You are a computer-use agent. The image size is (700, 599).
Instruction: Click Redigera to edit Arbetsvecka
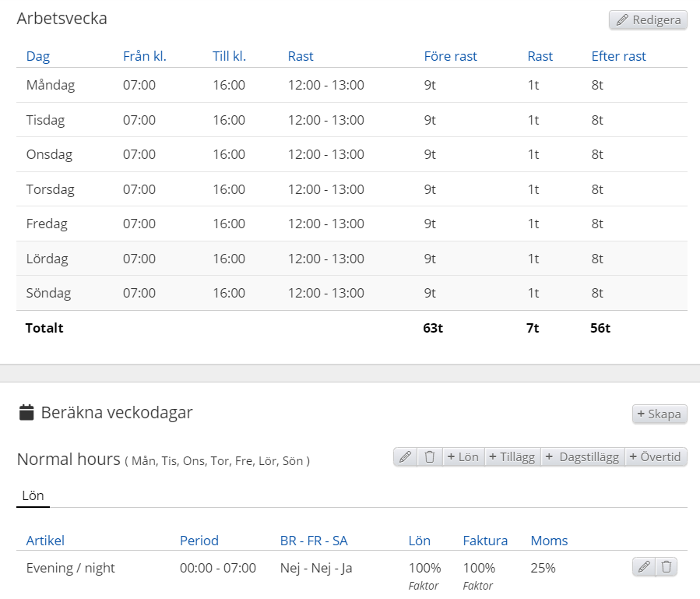pos(648,20)
